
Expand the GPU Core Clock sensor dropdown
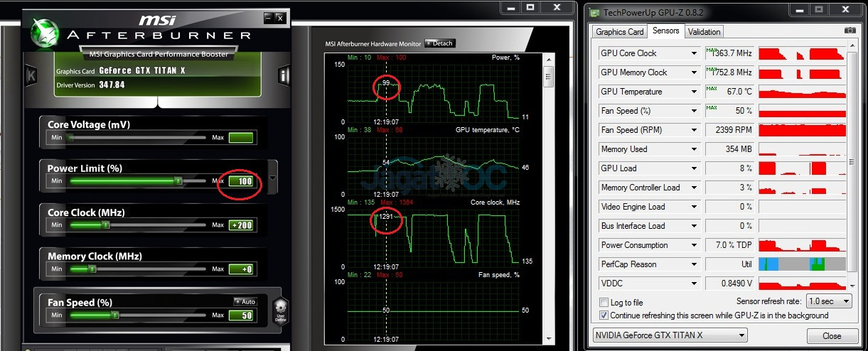[x=695, y=53]
